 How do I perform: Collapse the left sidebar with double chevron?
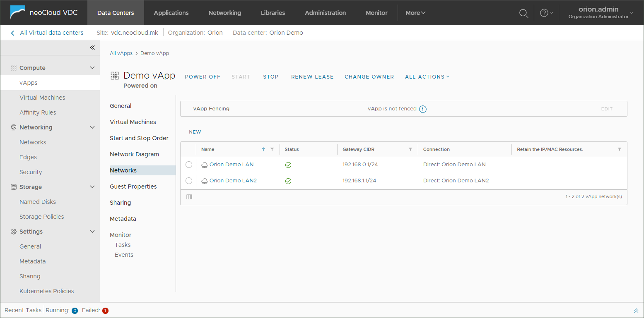tap(92, 48)
